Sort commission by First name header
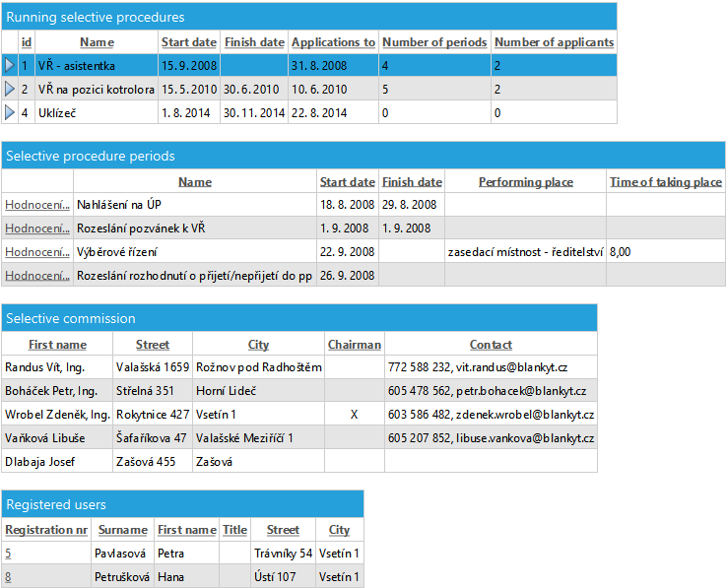Screen dimensions: 726x588 coord(57,345)
